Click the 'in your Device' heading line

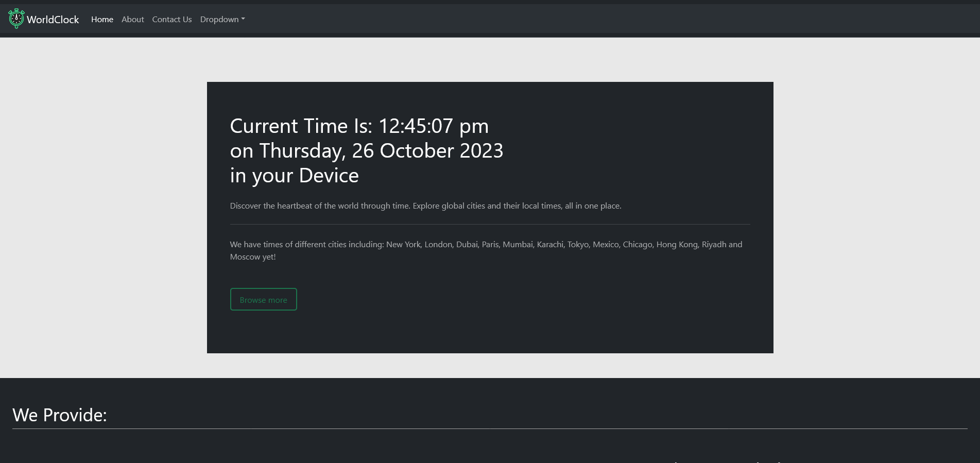[294, 176]
